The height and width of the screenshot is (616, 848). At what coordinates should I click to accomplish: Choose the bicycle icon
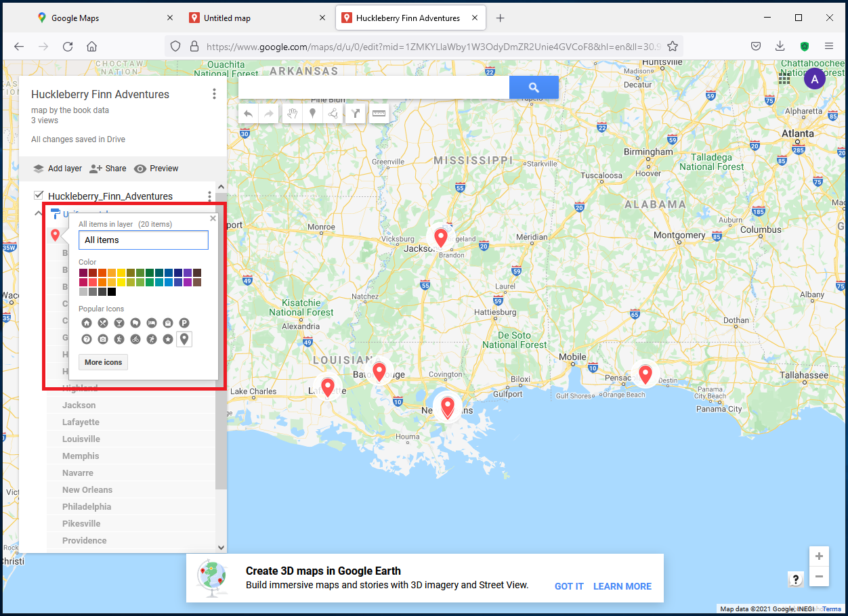[x=135, y=339]
